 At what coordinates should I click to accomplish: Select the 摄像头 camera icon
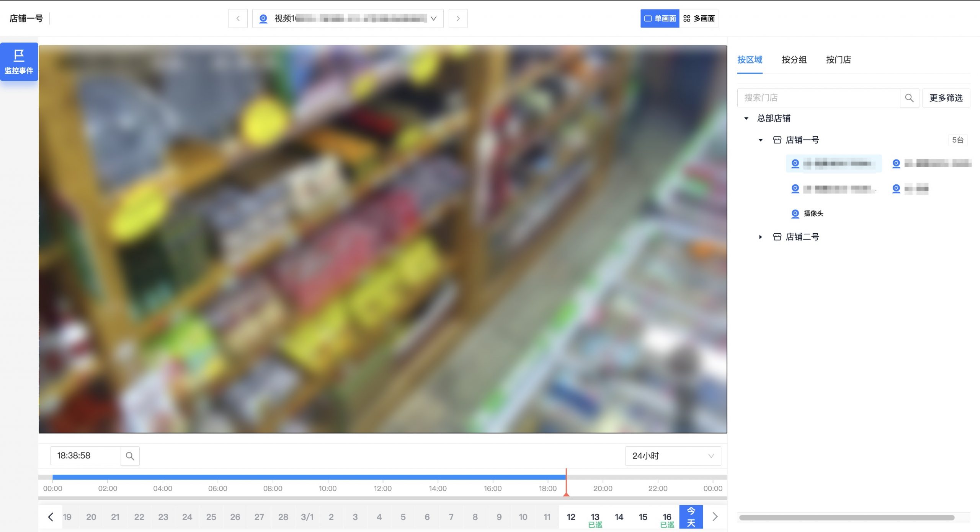(x=795, y=213)
